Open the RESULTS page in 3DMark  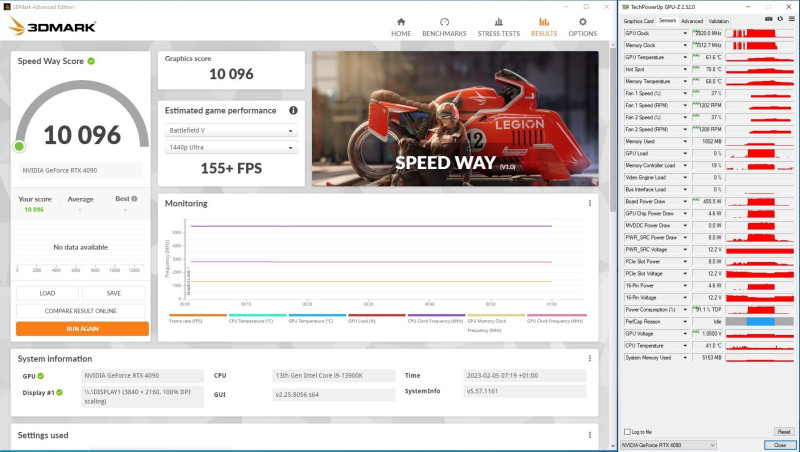click(544, 27)
